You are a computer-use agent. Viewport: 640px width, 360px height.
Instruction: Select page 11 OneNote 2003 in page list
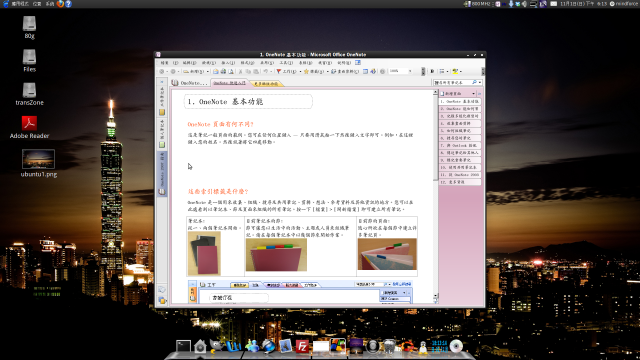[460, 175]
